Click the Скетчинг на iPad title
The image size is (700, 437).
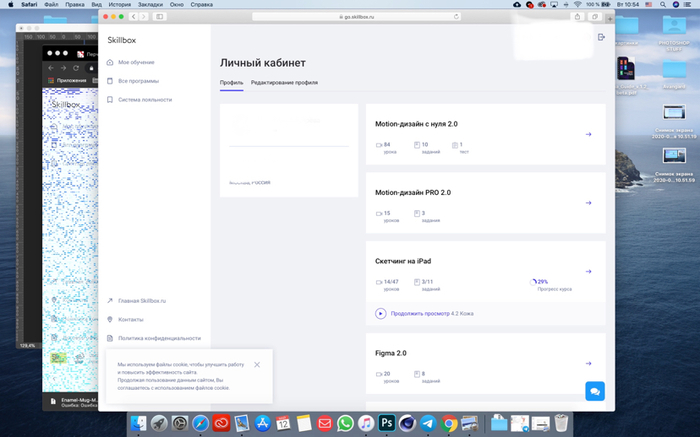(x=403, y=261)
